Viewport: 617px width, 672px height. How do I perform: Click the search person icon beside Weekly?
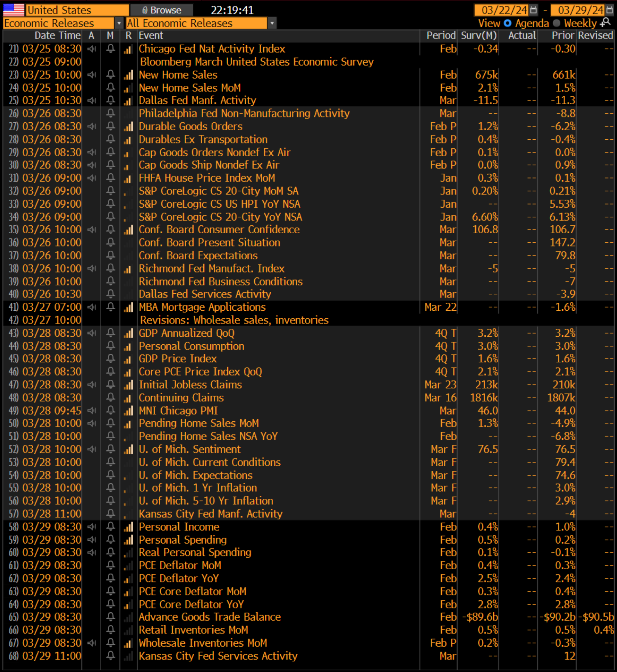[x=605, y=23]
